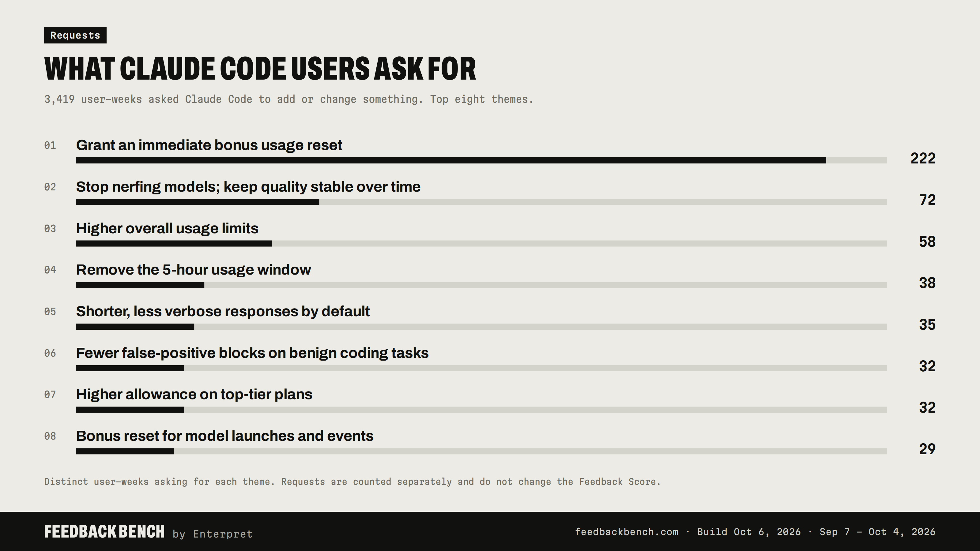Click 'Remove the 5-hour usage window'
Image resolution: width=980 pixels, height=551 pixels.
(x=193, y=270)
